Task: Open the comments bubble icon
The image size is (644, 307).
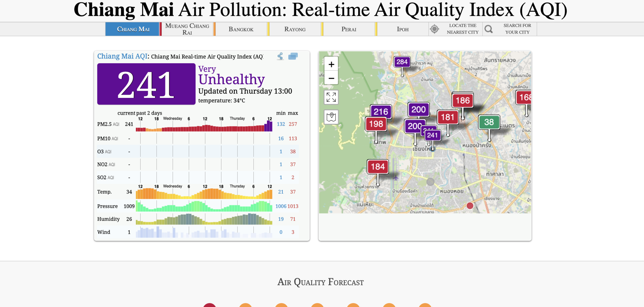Action: click(x=293, y=56)
